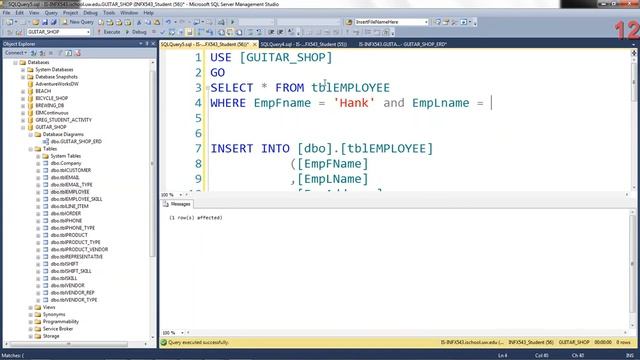Expand the Views folder node
This screenshot has width=640, height=360.
tap(31, 307)
